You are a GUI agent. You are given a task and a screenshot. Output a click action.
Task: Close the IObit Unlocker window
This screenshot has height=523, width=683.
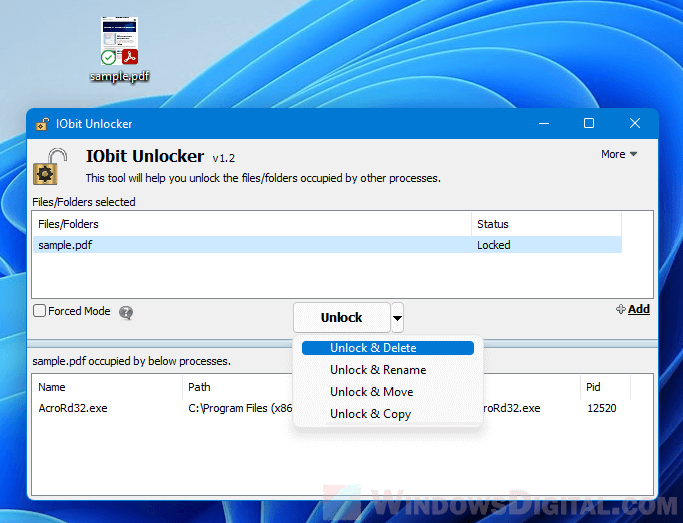point(635,124)
